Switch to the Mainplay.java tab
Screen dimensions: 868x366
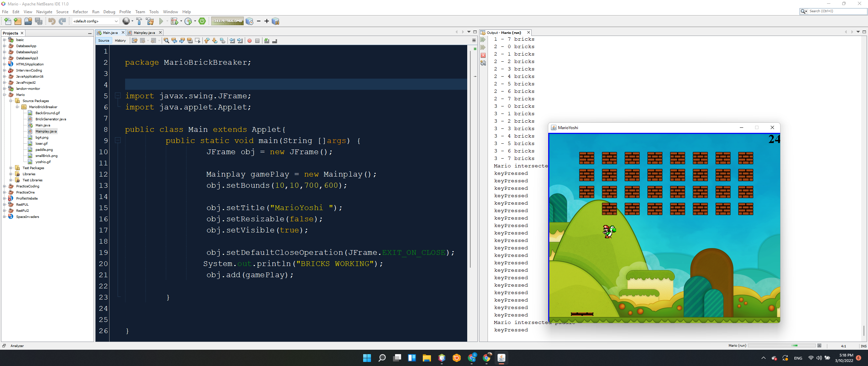coord(144,33)
